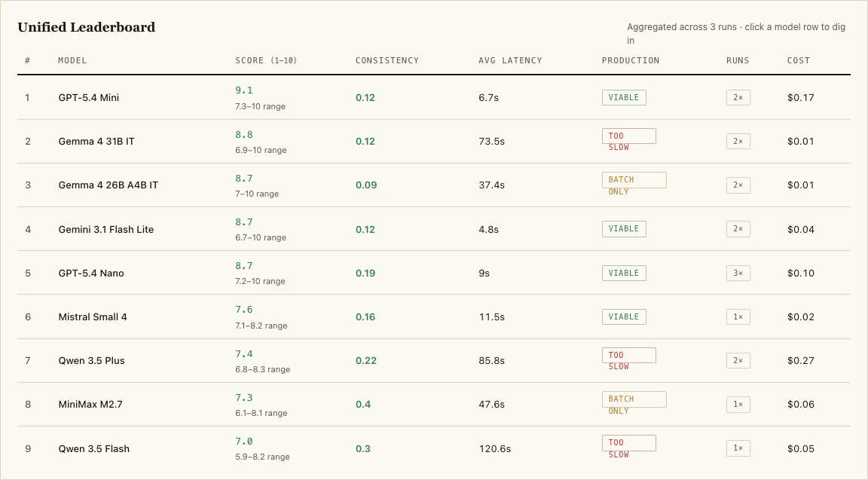Screen dimensions: 868x480
Task: Click the VIABLE badge for GPT-5.4 Mini
Action: tap(624, 97)
